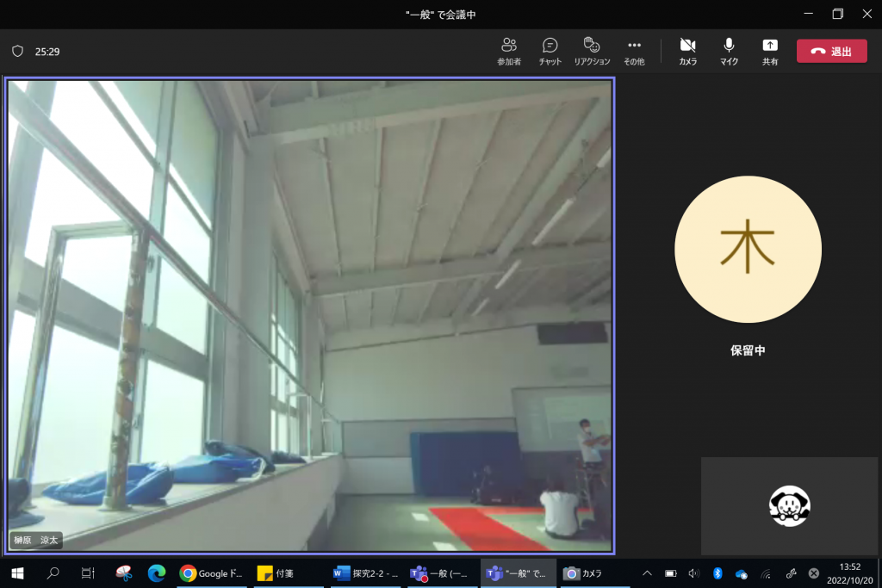The height and width of the screenshot is (588, 882).
Task: Expand more options (その他) menu
Action: click(634, 51)
